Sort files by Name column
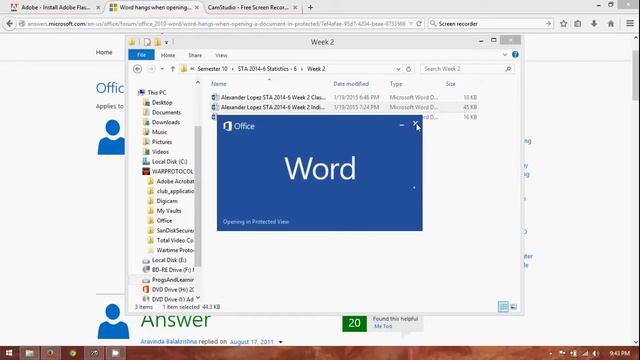This screenshot has height=360, width=640. (219, 84)
